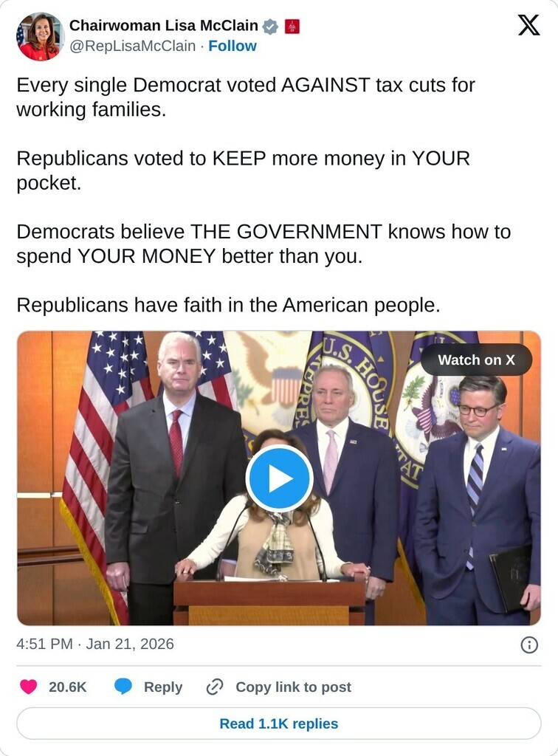Open Read 1.1K replies button
This screenshot has width=558, height=756.
(x=279, y=724)
